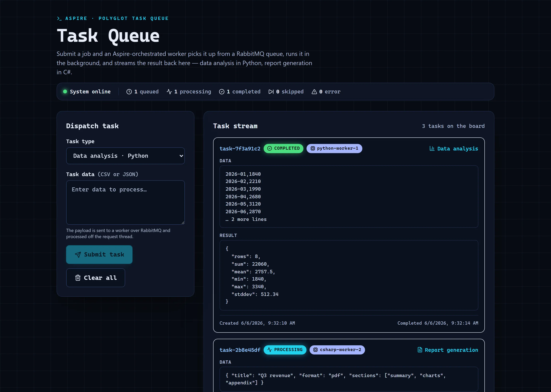This screenshot has height=392, width=551.
Task: Click the Q3 revenue JSON data block
Action: click(x=349, y=379)
